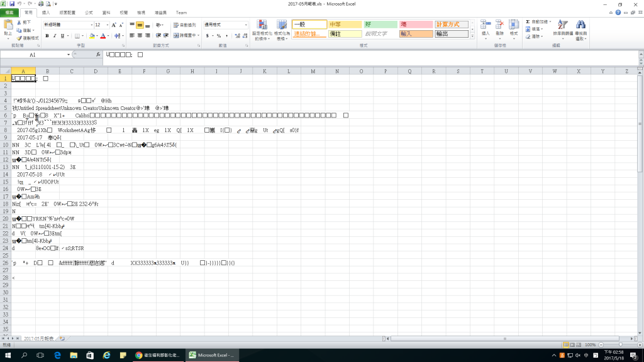644x362 pixels.
Task: Toggle Bold formatting
Action: click(47, 36)
